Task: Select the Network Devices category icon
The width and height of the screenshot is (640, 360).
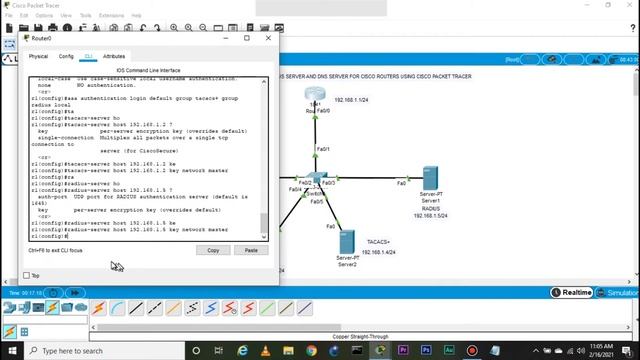Action: point(9,307)
